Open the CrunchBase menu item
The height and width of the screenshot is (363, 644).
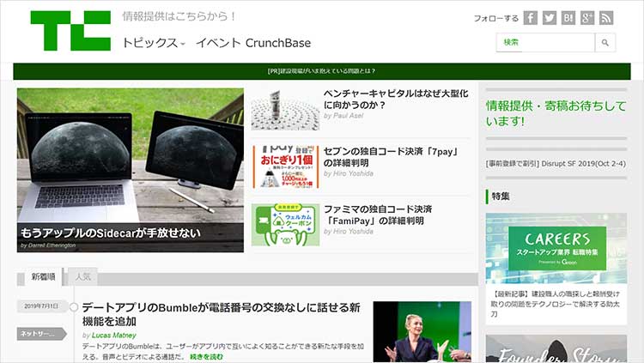coord(278,43)
